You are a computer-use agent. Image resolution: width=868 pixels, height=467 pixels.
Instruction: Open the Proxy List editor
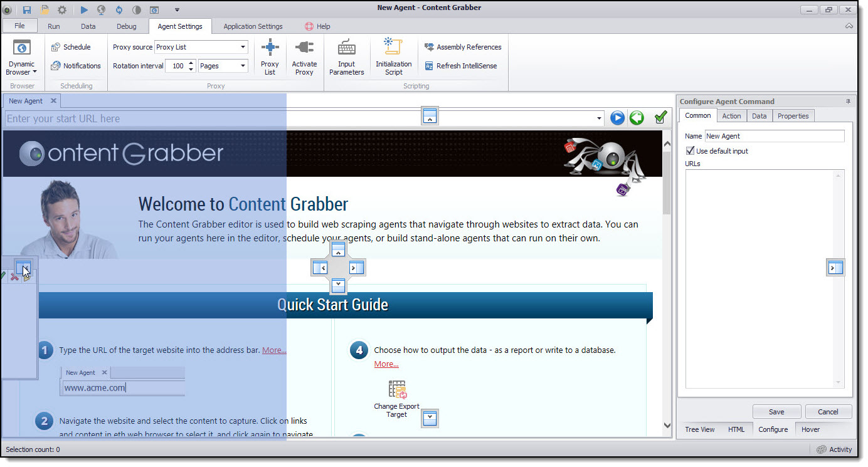click(x=270, y=58)
